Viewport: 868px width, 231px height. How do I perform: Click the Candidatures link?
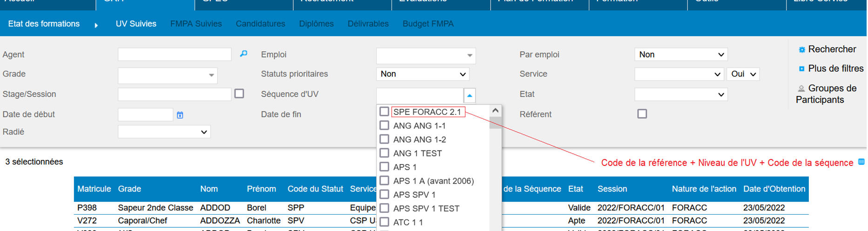[x=260, y=24]
